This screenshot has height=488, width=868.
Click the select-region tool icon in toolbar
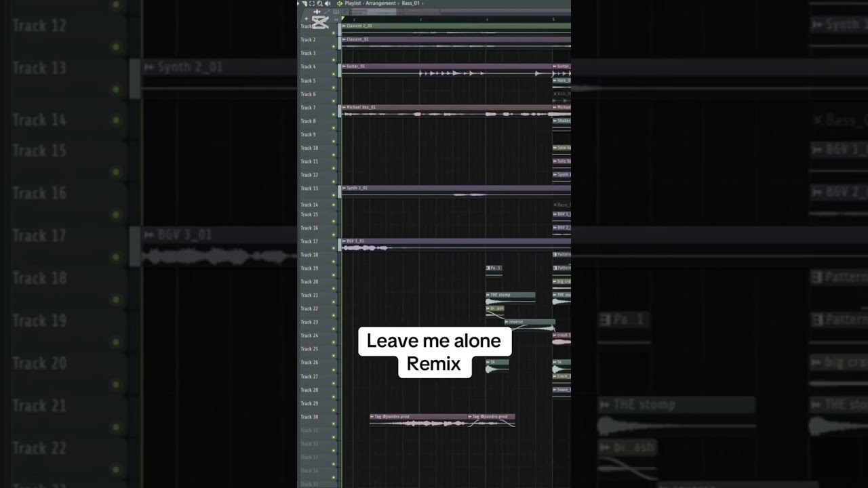click(x=312, y=3)
